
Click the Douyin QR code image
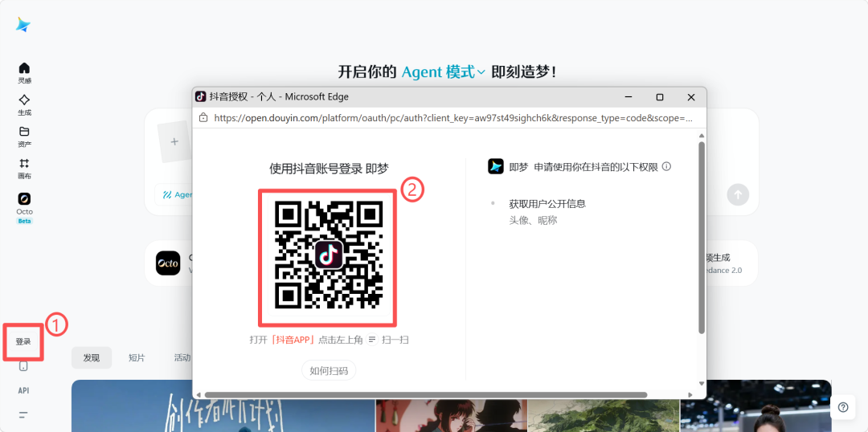coord(329,255)
